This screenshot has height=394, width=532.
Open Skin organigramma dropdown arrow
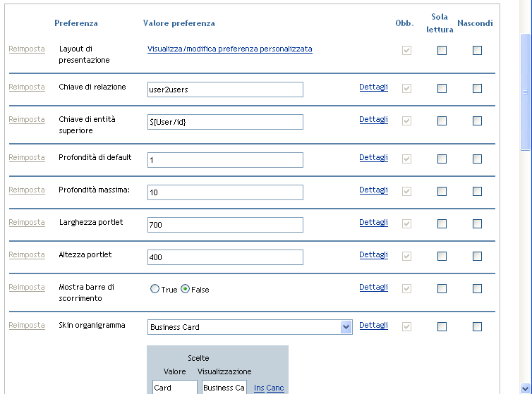pyautogui.click(x=346, y=327)
